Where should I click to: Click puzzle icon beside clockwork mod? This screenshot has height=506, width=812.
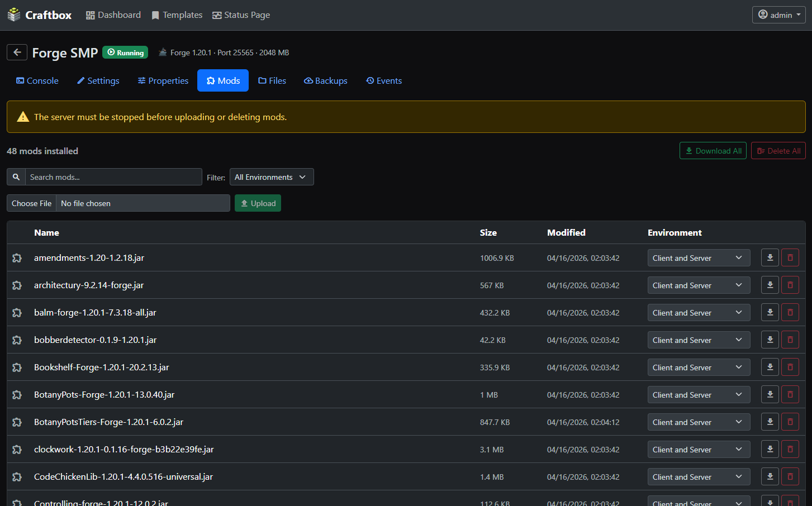[x=17, y=450]
